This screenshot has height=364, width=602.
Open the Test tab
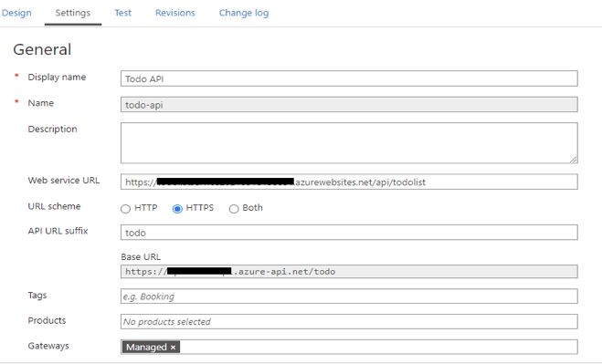point(122,13)
